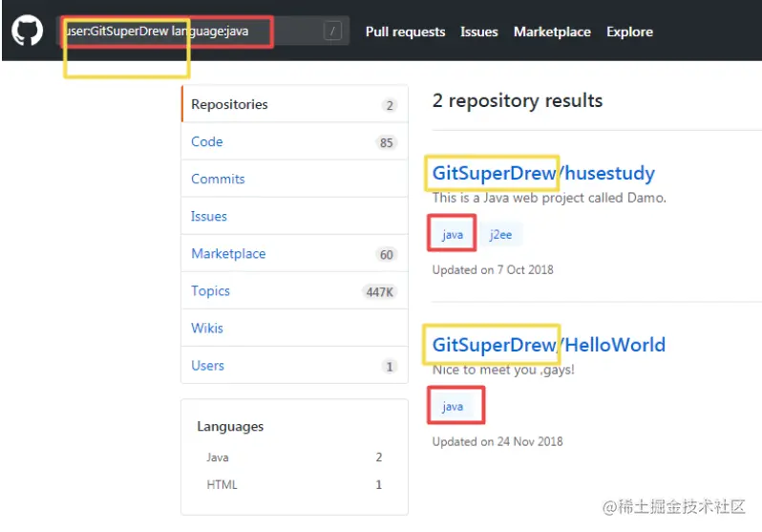
Task: Click the j2ee topic tag
Action: point(500,234)
